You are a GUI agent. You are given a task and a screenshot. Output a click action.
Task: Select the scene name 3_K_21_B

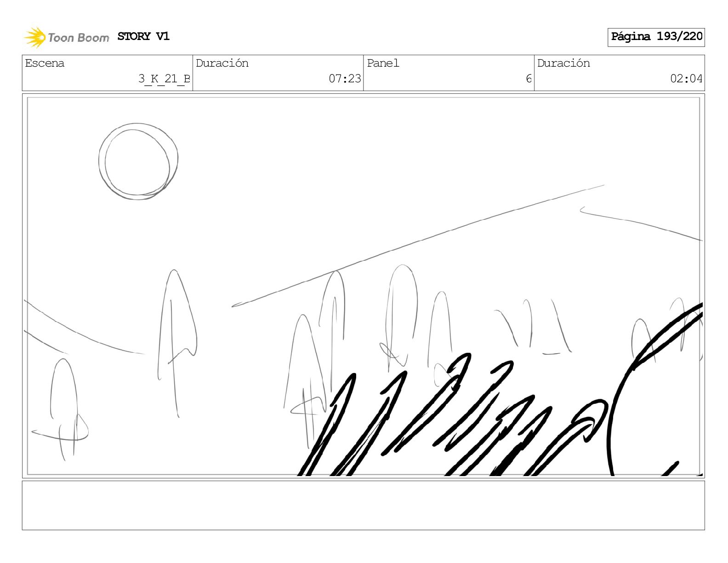pos(165,79)
